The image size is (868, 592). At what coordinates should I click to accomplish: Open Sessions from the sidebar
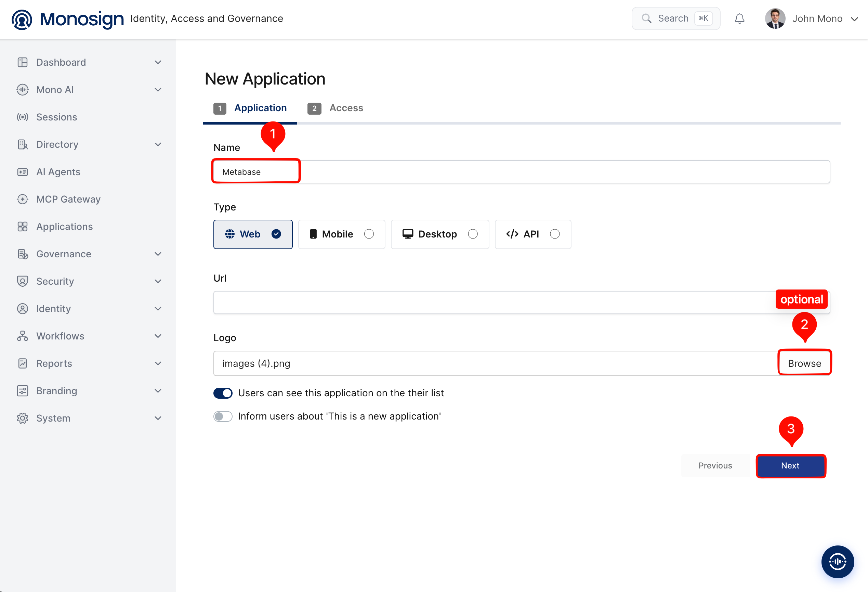pos(56,117)
